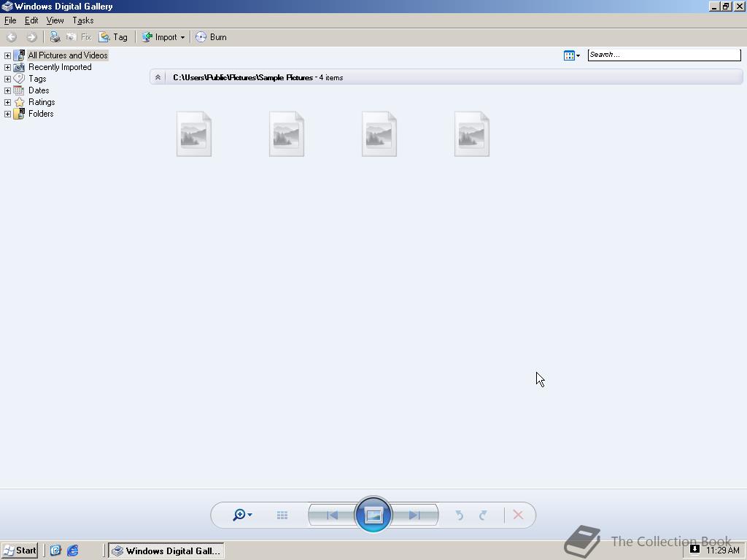
Task: Launch Internet Explorer from quick launch
Action: (72, 551)
